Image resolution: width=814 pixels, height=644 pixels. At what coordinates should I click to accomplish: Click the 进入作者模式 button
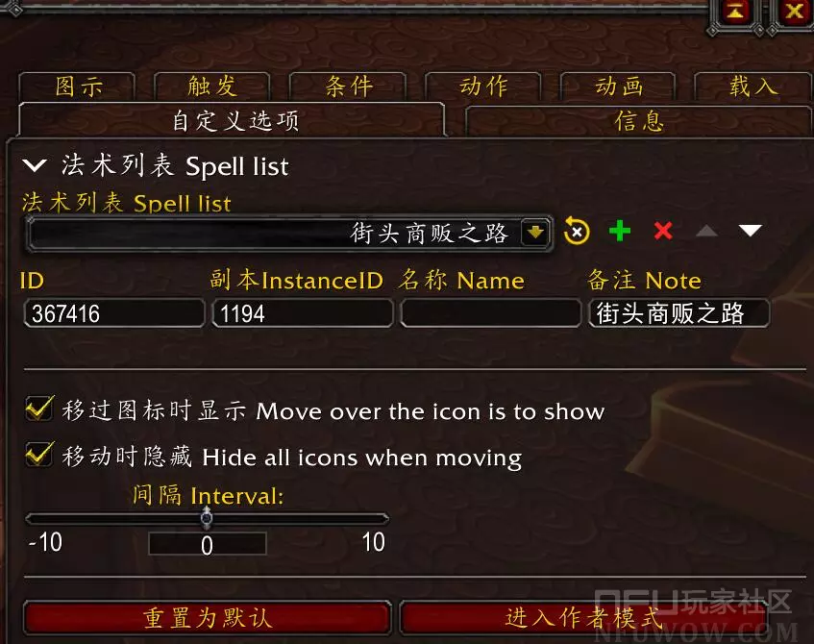point(583,618)
